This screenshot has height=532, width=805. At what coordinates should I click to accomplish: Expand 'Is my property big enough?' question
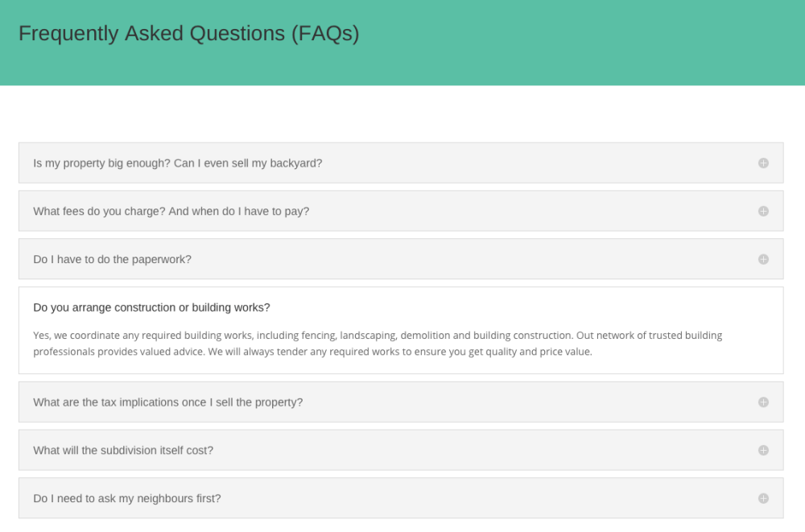(177, 163)
